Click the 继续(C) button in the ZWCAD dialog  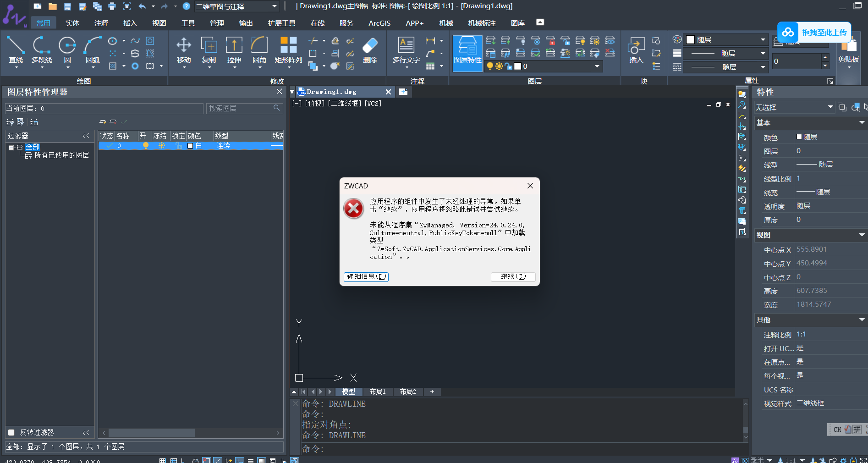pos(513,276)
